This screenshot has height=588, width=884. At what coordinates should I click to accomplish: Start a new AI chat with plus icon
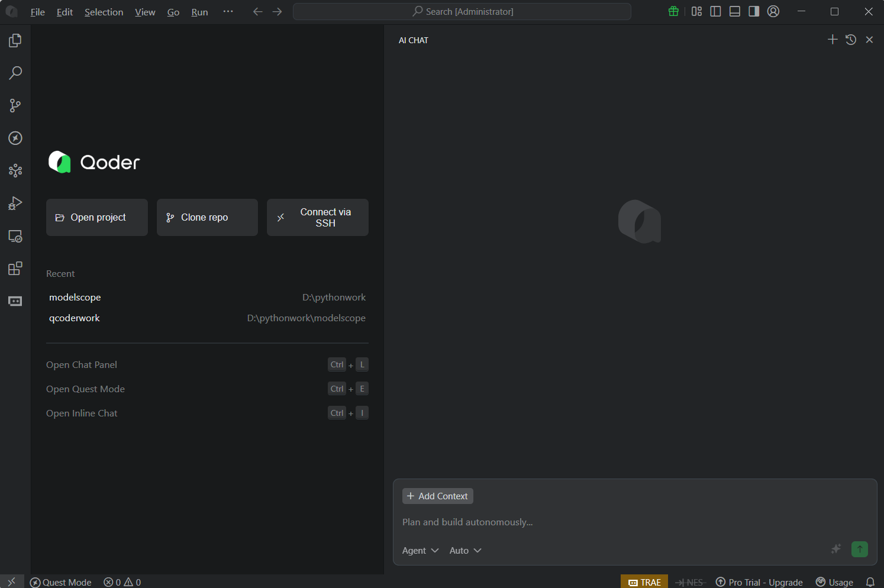point(833,40)
